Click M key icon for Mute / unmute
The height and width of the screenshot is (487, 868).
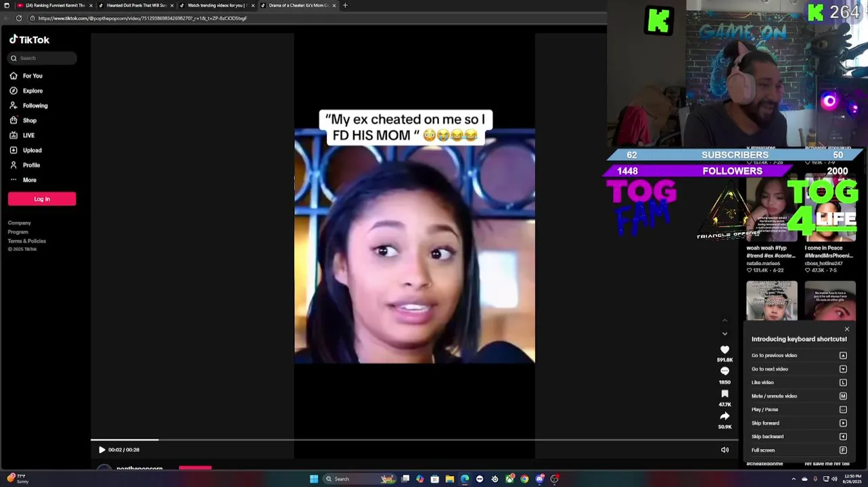(843, 396)
